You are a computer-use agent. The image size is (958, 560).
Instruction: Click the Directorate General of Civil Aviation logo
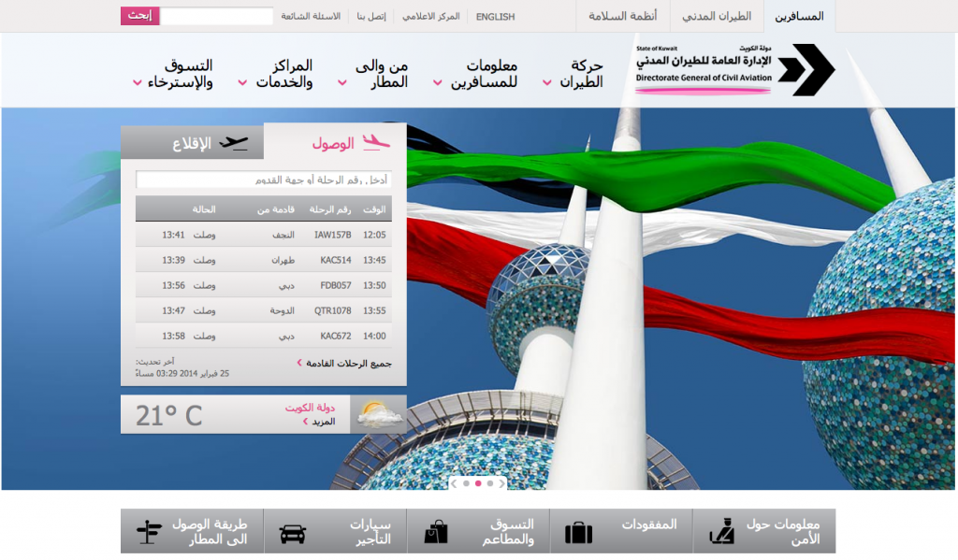point(734,69)
